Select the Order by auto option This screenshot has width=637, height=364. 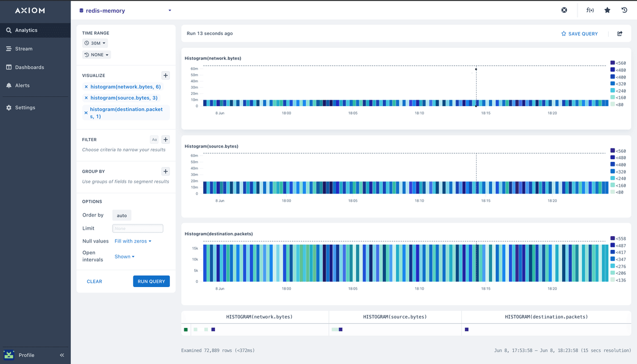[122, 215]
